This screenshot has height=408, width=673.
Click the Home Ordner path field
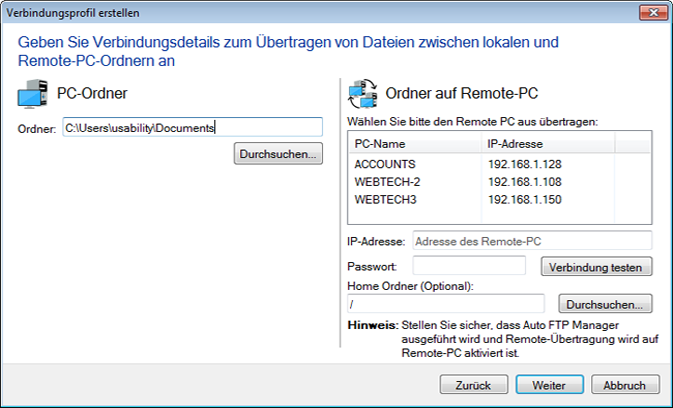pos(445,303)
